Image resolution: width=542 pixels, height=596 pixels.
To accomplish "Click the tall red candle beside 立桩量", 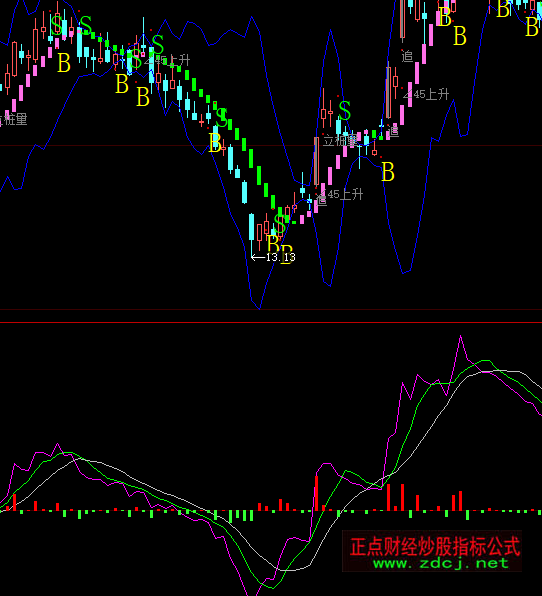I will [x=316, y=162].
